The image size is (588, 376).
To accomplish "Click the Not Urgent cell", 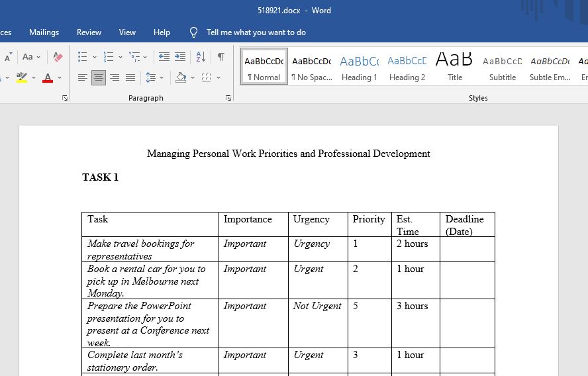I will tap(318, 324).
